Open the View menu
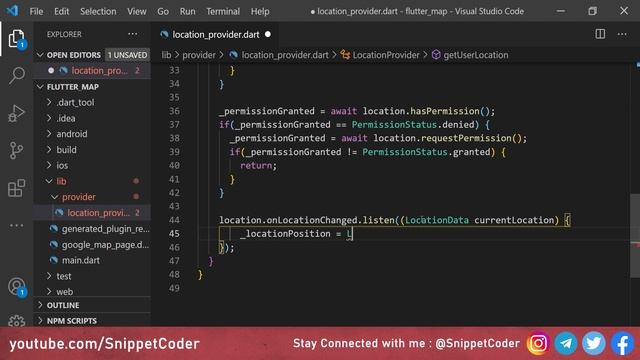 point(137,11)
